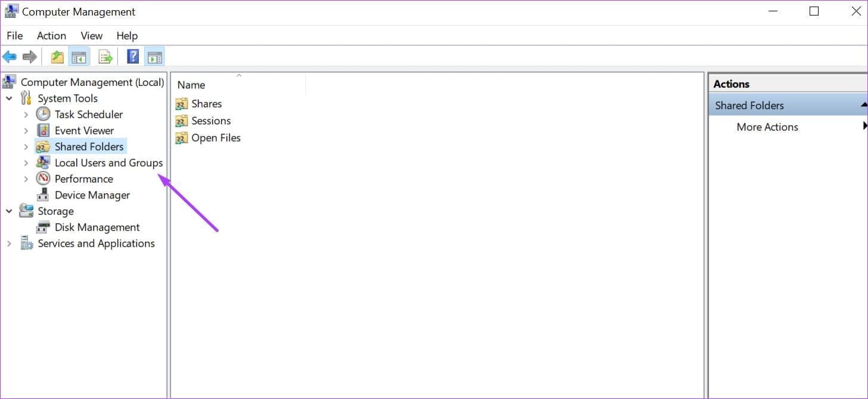
Task: Click the Export List toolbar icon
Action: pyautogui.click(x=105, y=57)
